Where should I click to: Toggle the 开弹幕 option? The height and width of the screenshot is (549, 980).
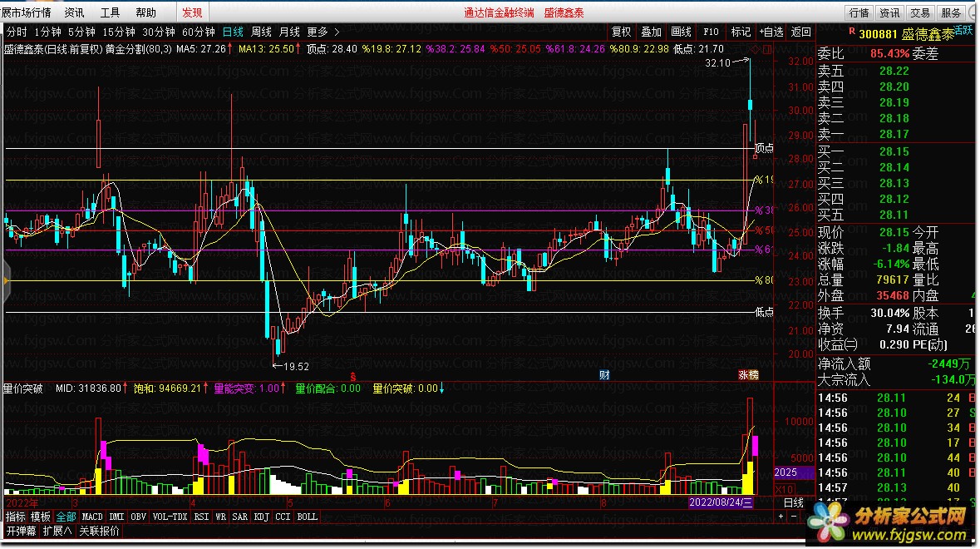click(x=22, y=532)
